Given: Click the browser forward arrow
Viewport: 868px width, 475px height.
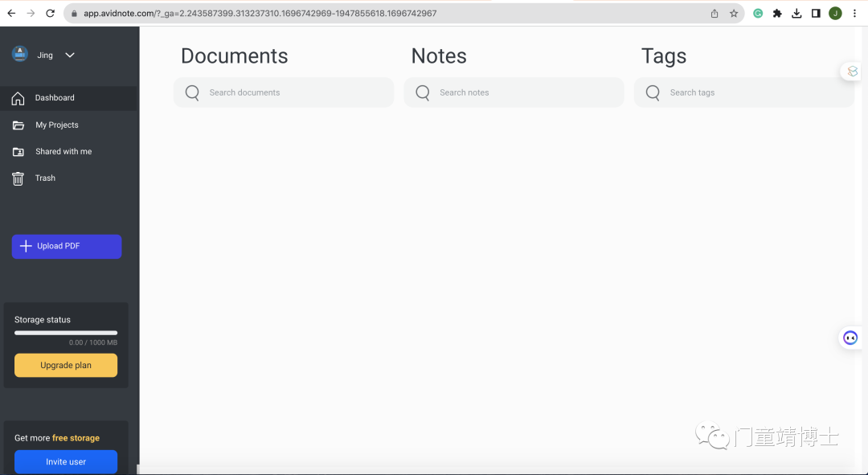Looking at the screenshot, I should click(31, 14).
